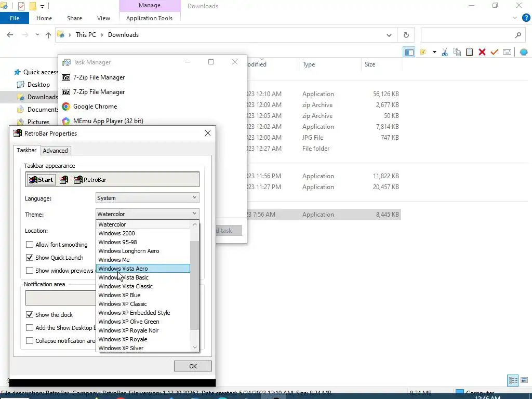
Task: Select 7-Zip File Manager first row's icon
Action: [66, 77]
